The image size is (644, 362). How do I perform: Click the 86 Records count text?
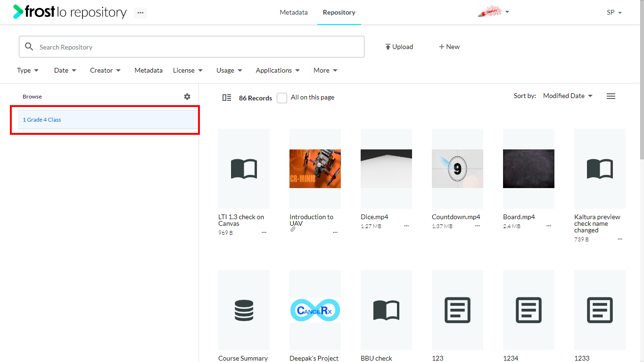(256, 98)
